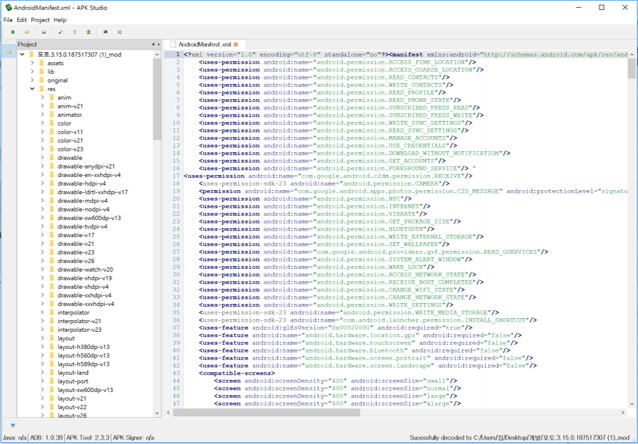Click 'APK Signer: n/a' in status bar

[x=133, y=437]
